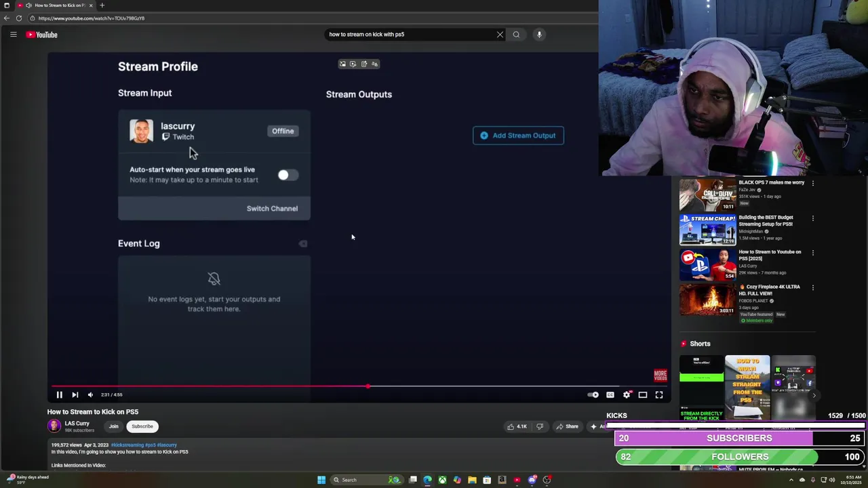868x488 pixels.
Task: Click the system clock showing 6:51 AM
Action: [x=851, y=480]
